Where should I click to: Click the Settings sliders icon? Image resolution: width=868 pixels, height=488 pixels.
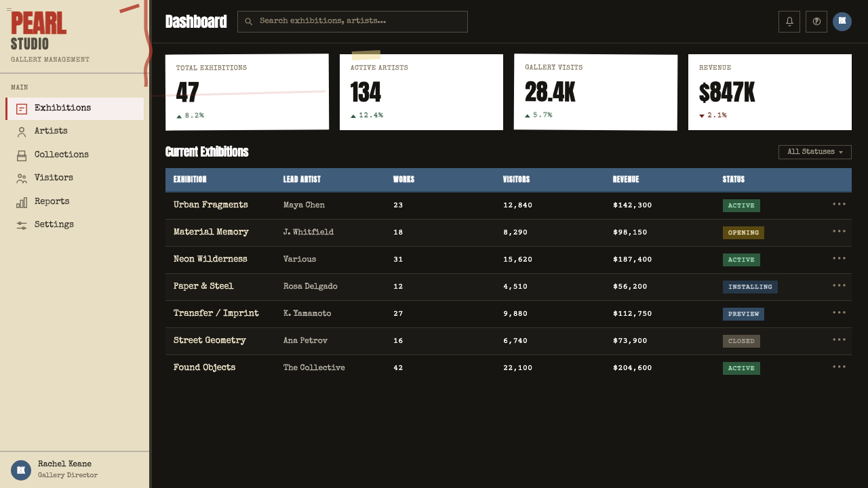pyautogui.click(x=22, y=225)
